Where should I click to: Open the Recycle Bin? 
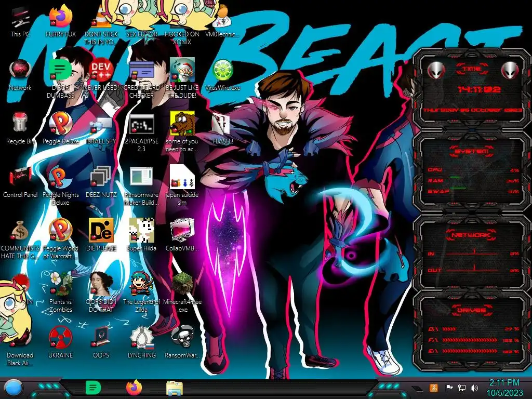[x=20, y=129]
